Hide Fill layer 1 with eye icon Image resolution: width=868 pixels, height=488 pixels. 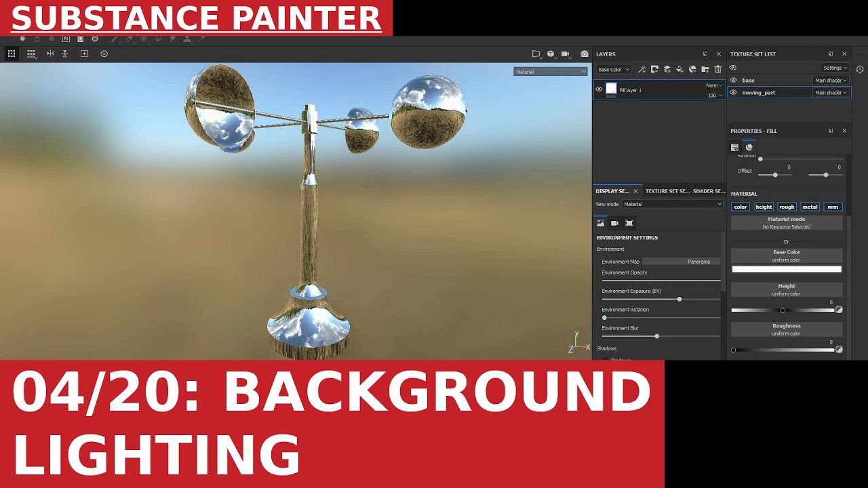(x=599, y=89)
